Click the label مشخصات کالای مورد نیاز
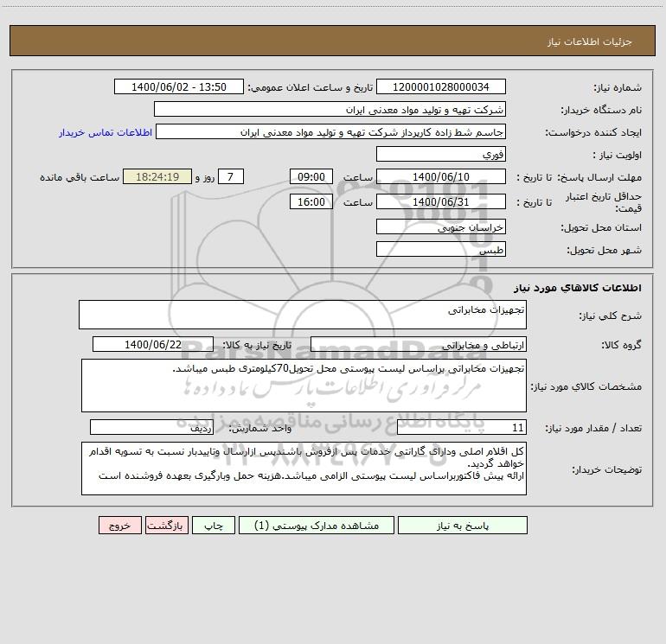Screen dimensions: 666x644 586,386
